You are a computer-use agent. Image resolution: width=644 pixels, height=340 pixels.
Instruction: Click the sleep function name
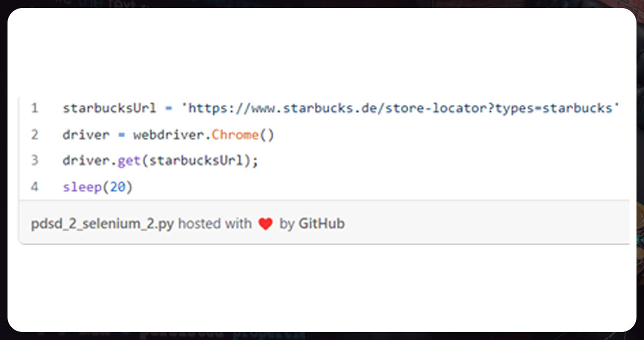coord(82,187)
